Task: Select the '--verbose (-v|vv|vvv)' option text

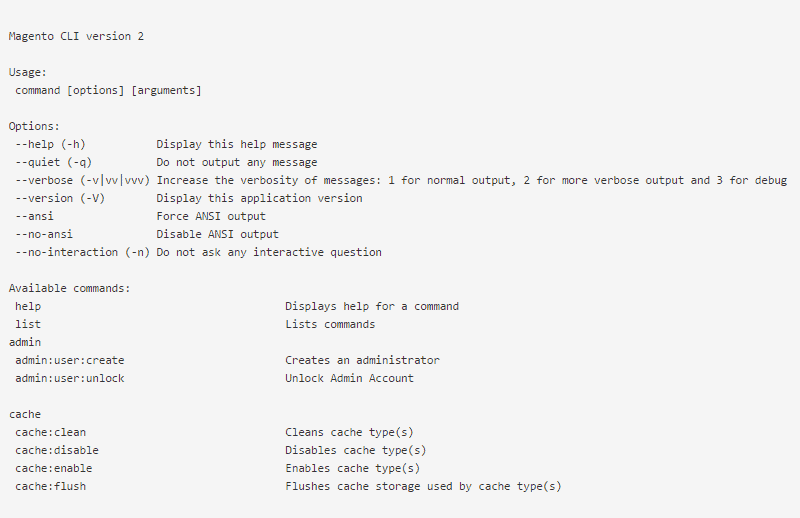Action: (x=82, y=181)
